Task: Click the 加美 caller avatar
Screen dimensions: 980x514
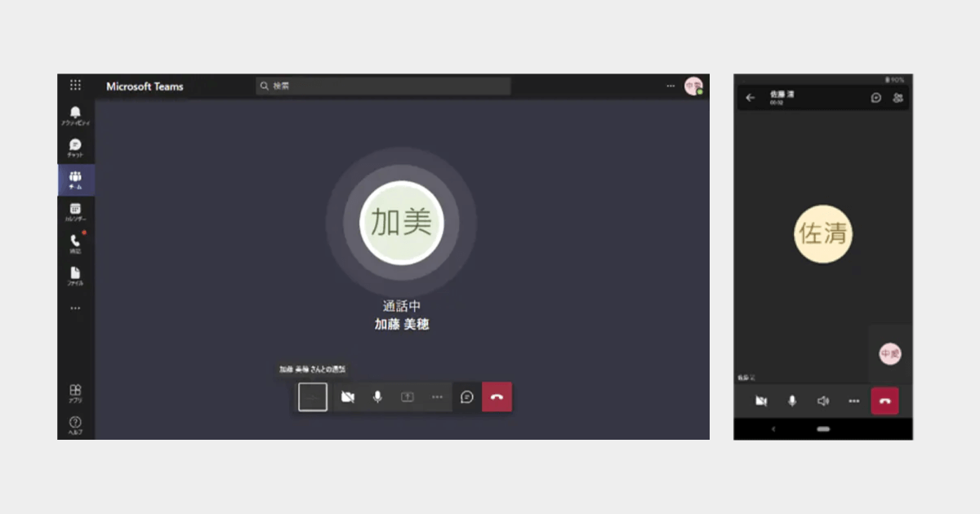Action: 401,222
